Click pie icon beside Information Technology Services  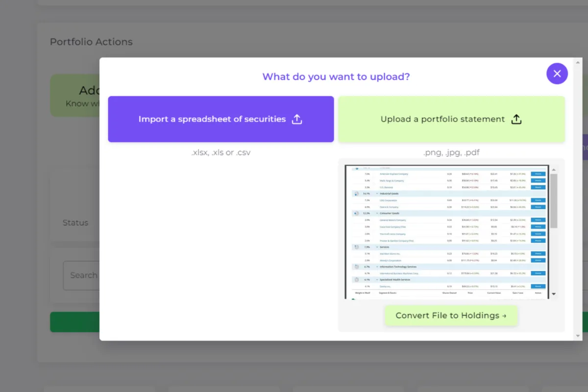tap(356, 267)
